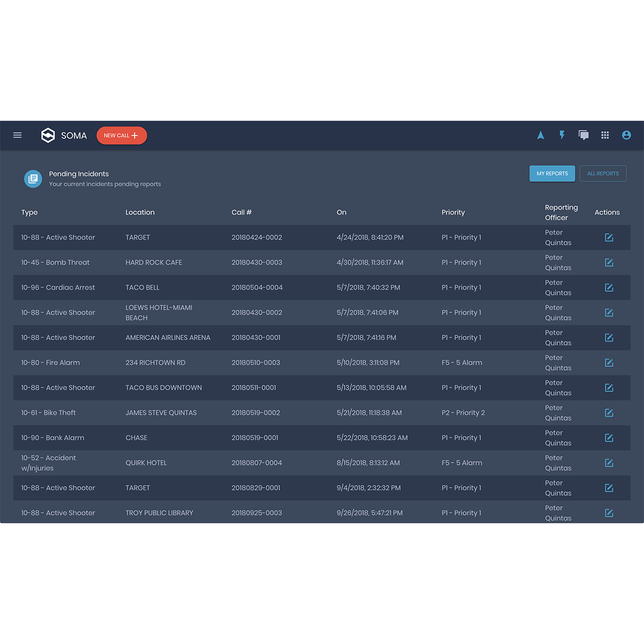Click date '4/24/2018, 8:41:20 PM'
The height and width of the screenshot is (644, 644).
tap(370, 237)
